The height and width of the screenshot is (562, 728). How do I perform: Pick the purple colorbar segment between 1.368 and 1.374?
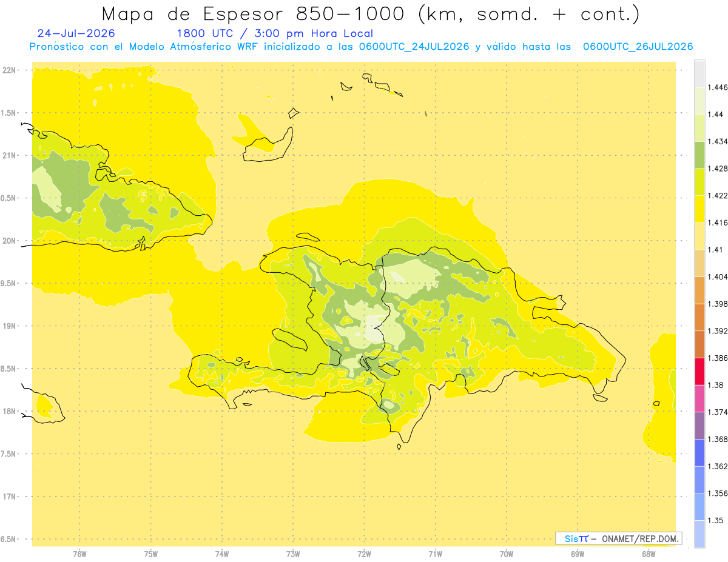pos(699,426)
